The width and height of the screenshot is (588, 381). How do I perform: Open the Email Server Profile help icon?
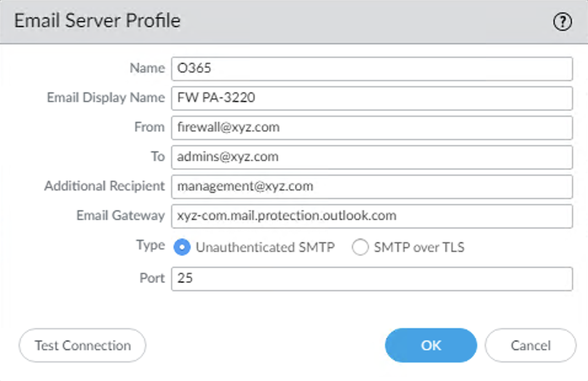(562, 23)
